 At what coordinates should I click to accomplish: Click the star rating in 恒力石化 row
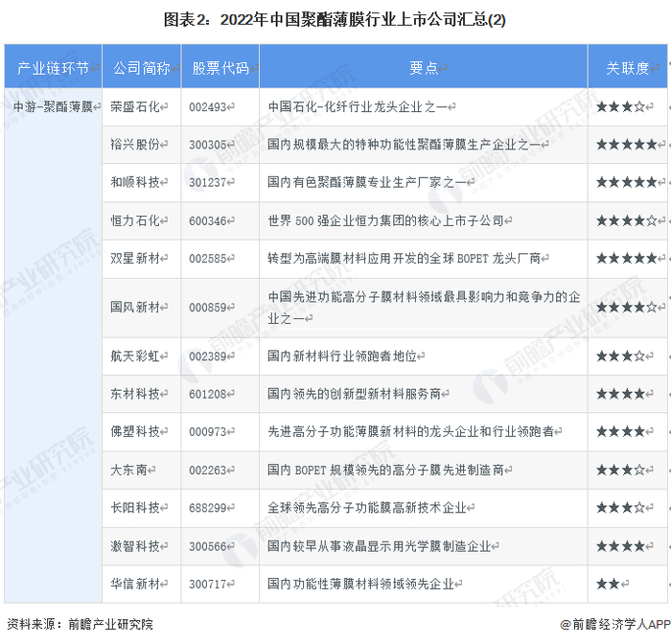pyautogui.click(x=627, y=220)
